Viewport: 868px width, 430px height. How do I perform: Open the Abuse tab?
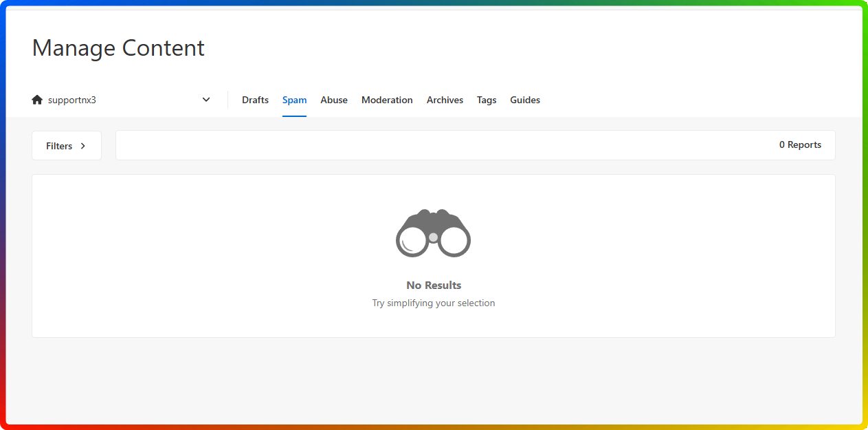[334, 100]
